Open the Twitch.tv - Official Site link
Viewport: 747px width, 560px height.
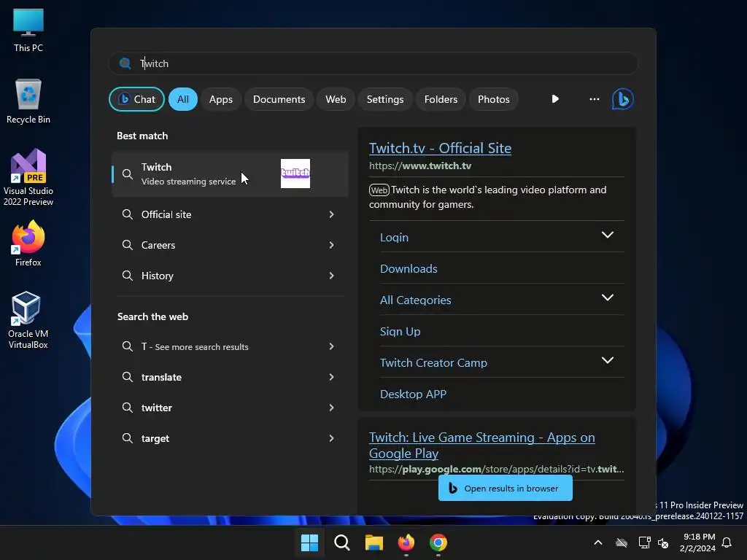(x=440, y=148)
